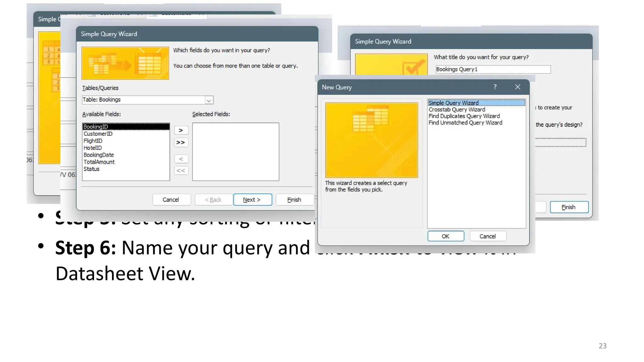Select BookingDate in Available Fields
Screen dimensions: 644x362
126,155
